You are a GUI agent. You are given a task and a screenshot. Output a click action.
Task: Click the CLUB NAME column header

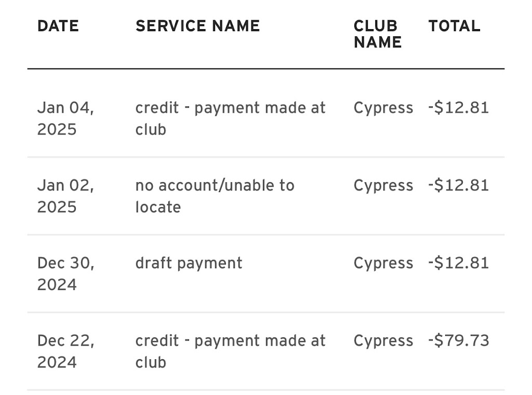[377, 34]
